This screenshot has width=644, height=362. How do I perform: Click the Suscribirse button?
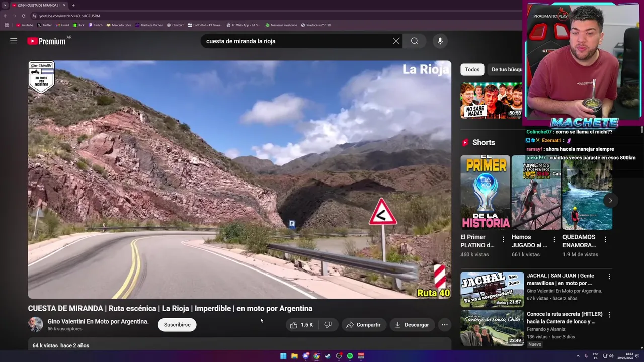point(177,325)
